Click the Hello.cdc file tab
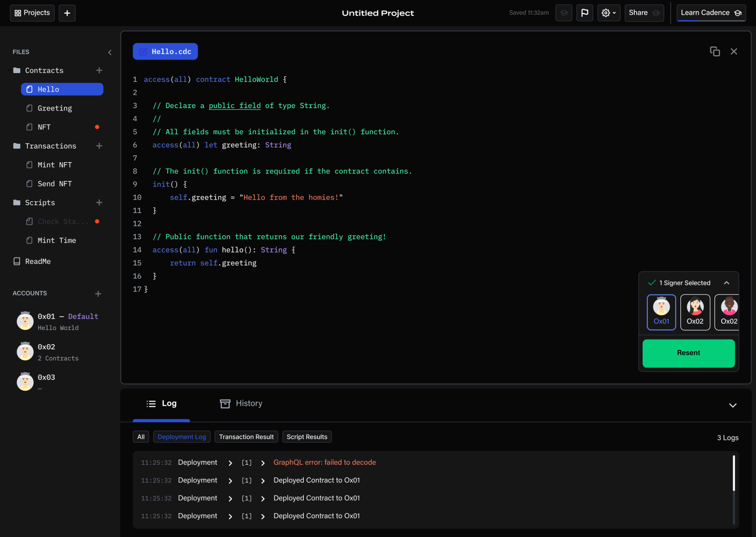 pyautogui.click(x=165, y=52)
